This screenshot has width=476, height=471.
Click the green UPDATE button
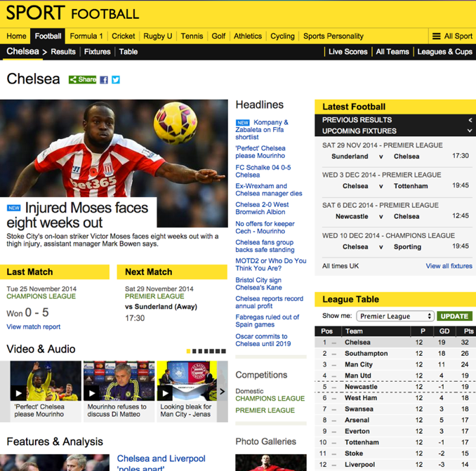(x=454, y=316)
